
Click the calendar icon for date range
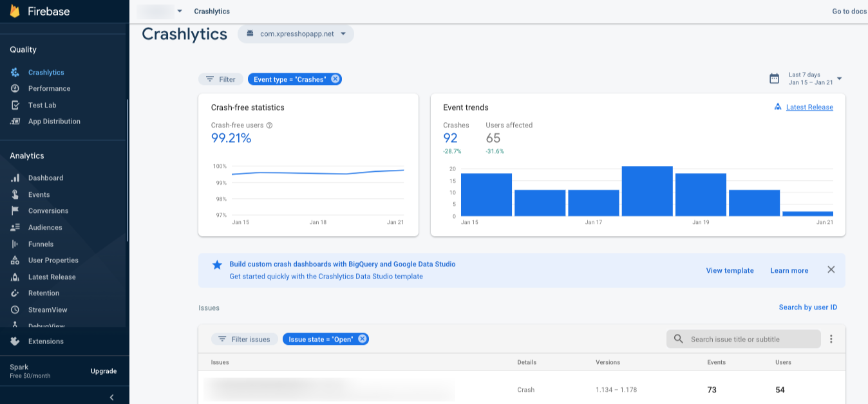tap(775, 78)
